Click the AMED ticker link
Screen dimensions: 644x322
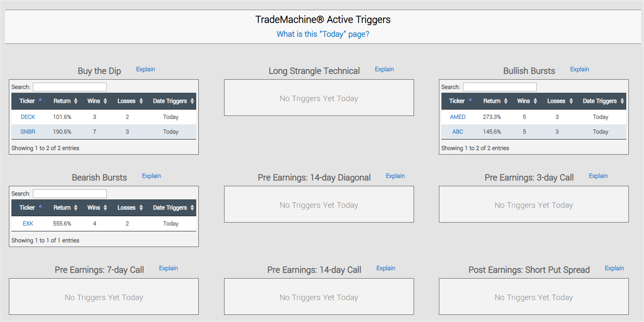(x=458, y=117)
